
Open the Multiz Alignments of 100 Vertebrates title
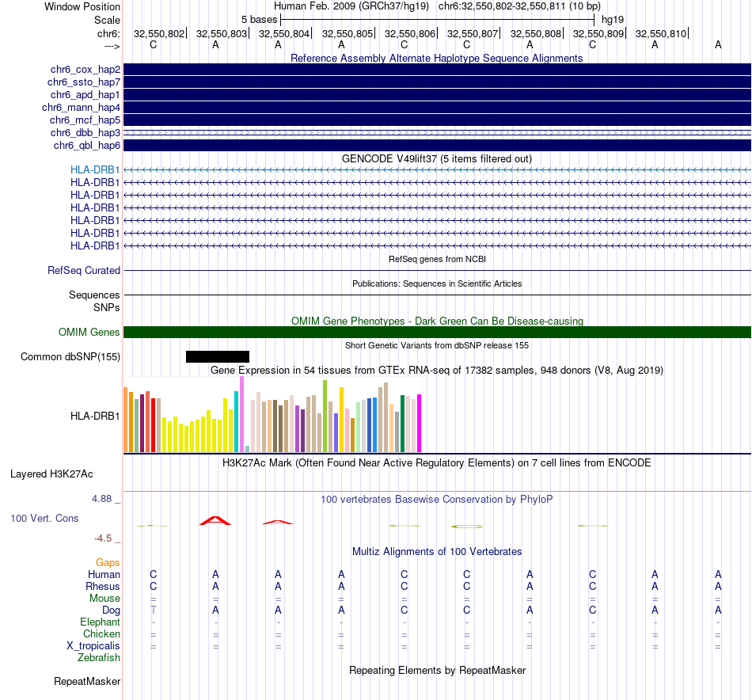(437, 552)
